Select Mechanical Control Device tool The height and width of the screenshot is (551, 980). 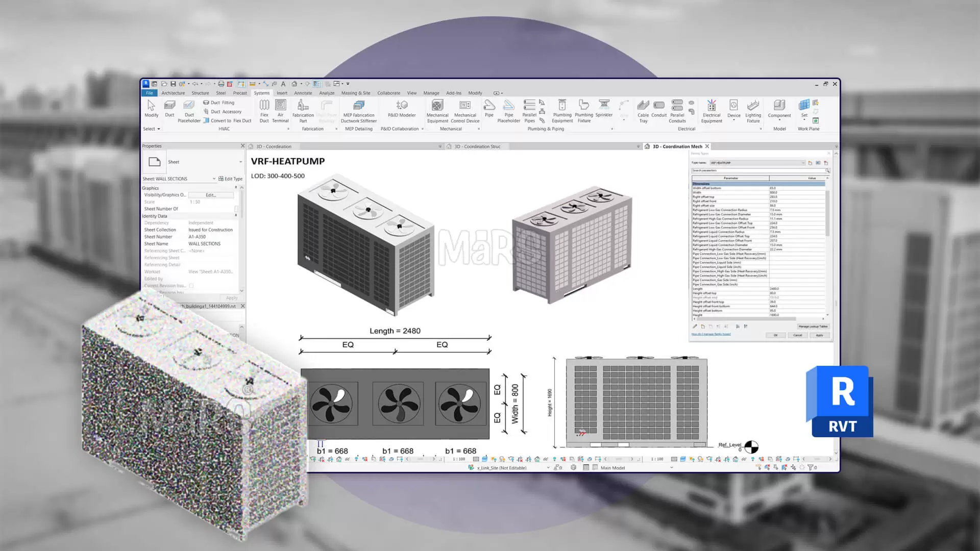465,111
